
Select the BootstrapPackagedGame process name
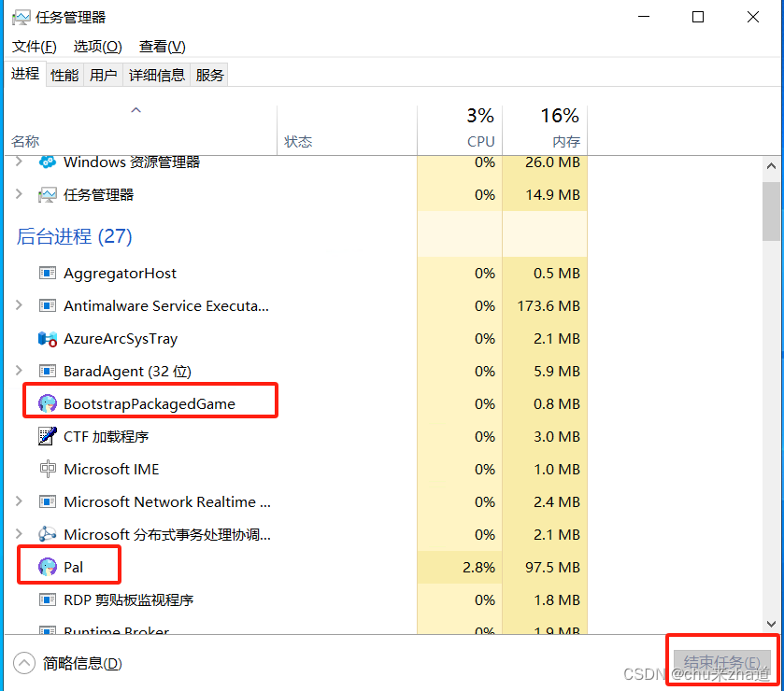(x=149, y=403)
